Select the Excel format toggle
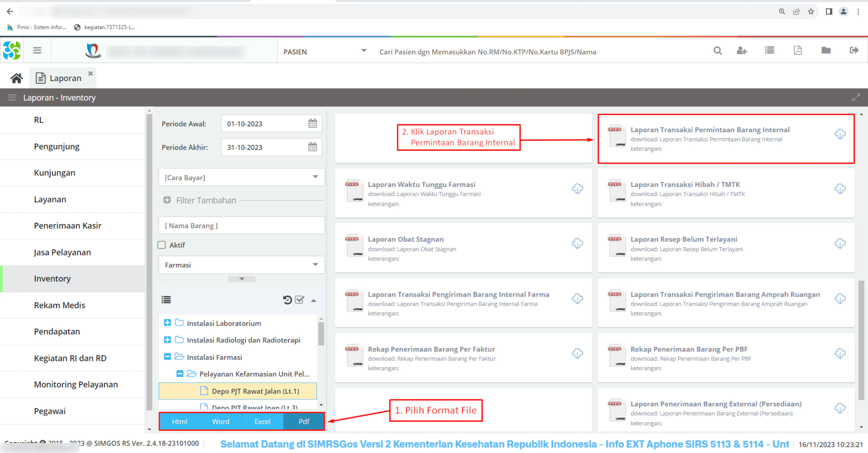Viewport: 868px width, 453px height. coord(263,421)
